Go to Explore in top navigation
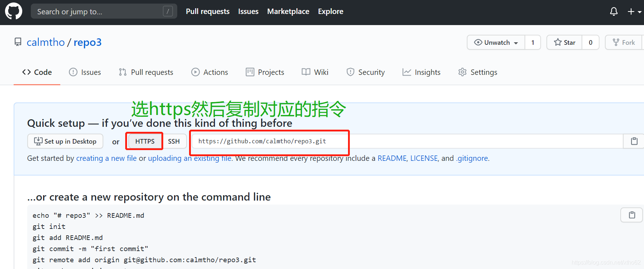This screenshot has height=269, width=644. (x=330, y=11)
